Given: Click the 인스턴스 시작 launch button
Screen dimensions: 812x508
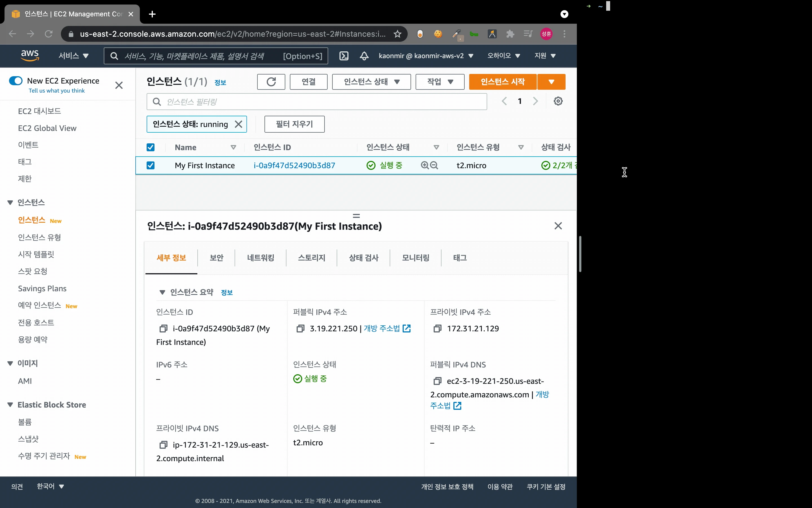Looking at the screenshot, I should pos(503,82).
